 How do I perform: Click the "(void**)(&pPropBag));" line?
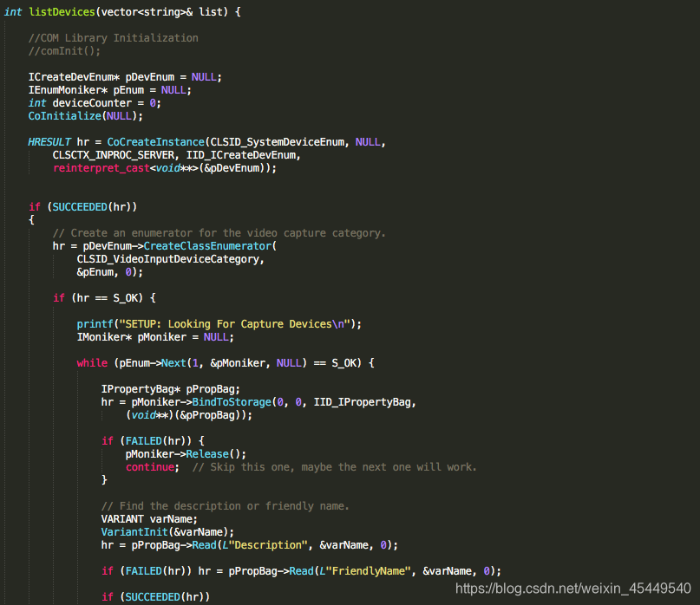[189, 415]
